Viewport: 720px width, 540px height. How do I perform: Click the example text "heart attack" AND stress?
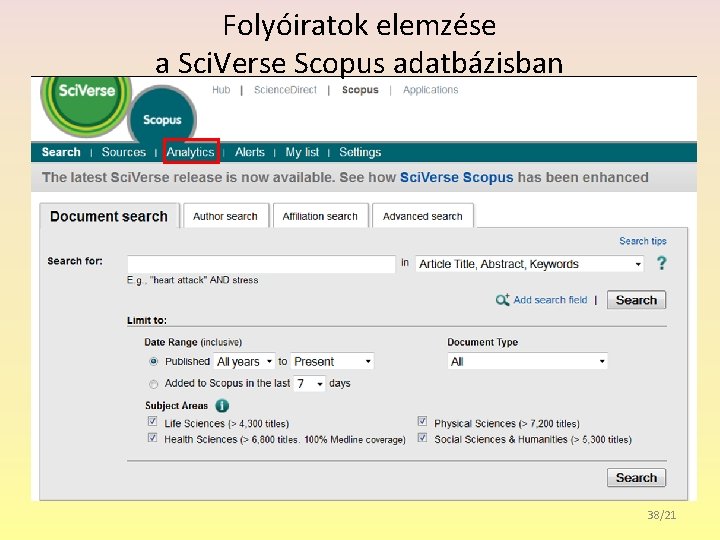[204, 280]
